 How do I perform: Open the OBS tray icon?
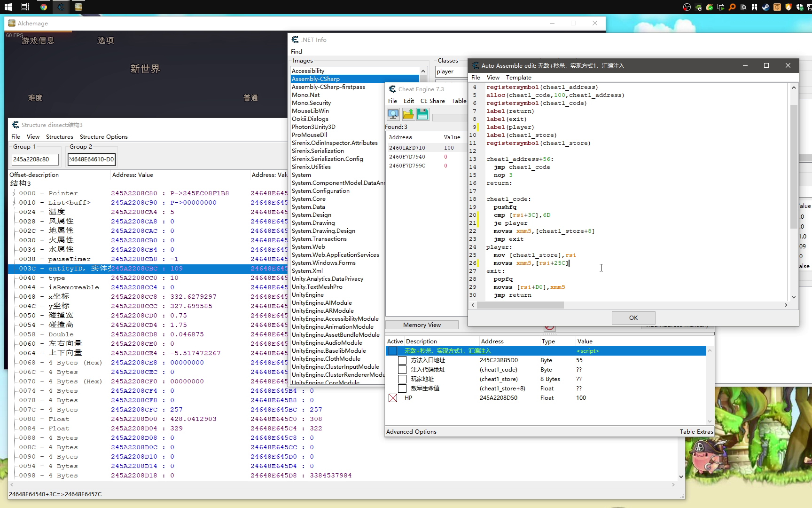687,7
